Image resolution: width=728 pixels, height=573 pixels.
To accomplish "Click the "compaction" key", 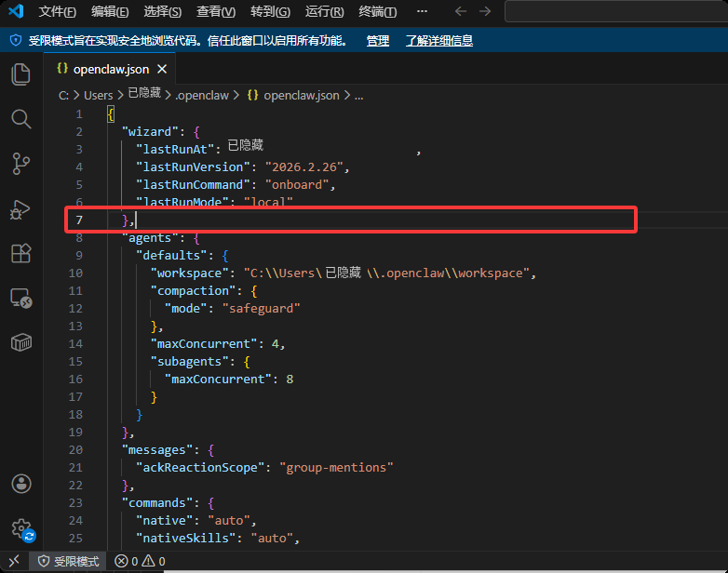I will coord(193,290).
